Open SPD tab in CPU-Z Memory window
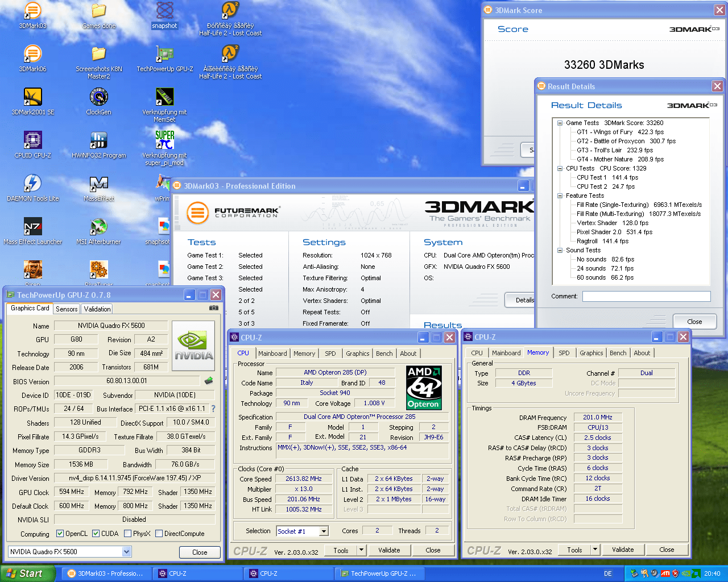The height and width of the screenshot is (582, 728). [564, 353]
